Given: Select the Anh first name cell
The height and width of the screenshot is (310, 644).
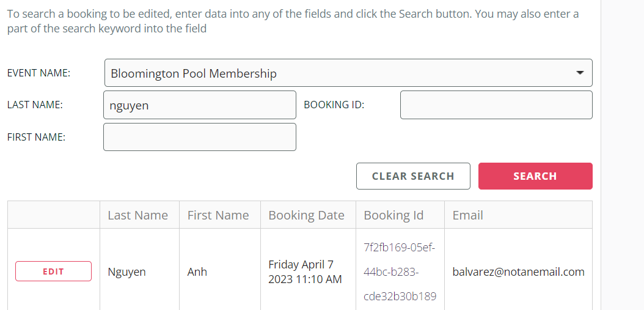Looking at the screenshot, I should coord(197,272).
